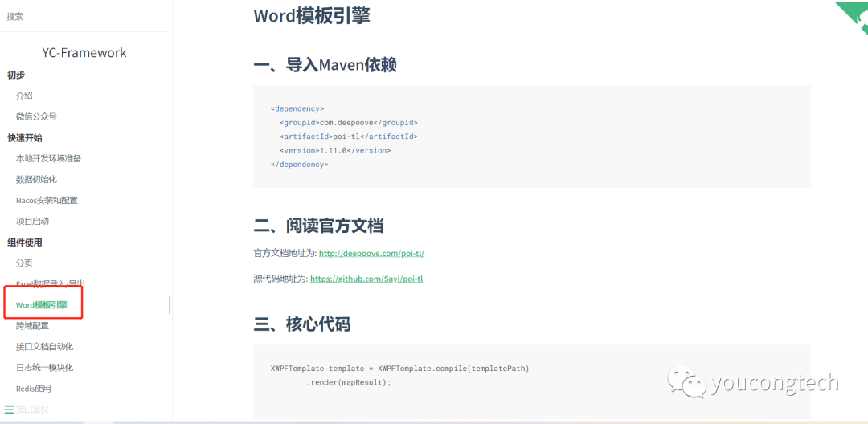Open Nacos安装和配置 page
Screen dimensions: 868x424
(47, 201)
